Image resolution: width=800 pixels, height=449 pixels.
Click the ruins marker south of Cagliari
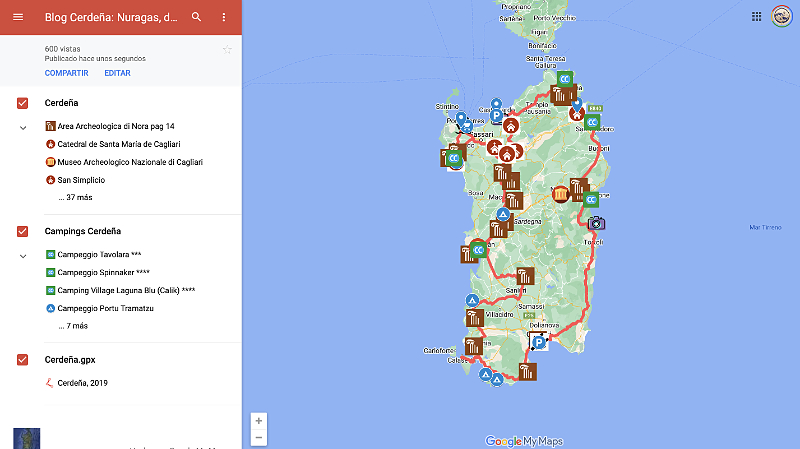point(528,372)
